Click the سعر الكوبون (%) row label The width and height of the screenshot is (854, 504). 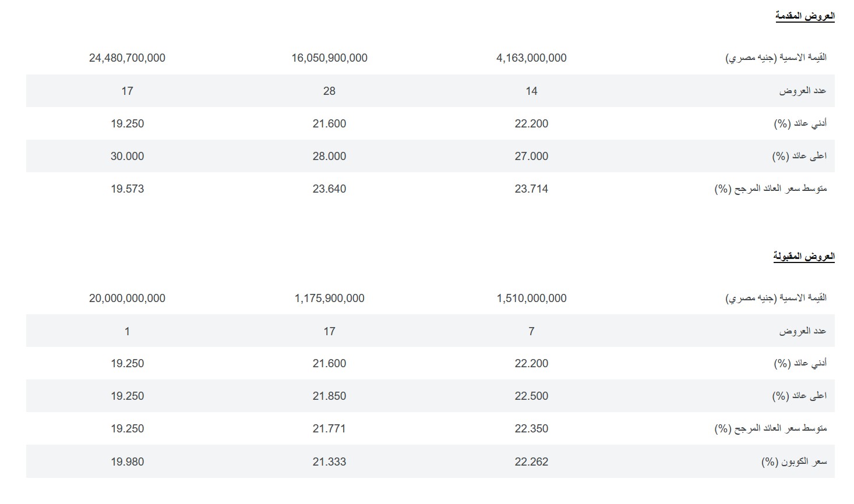pos(794,462)
